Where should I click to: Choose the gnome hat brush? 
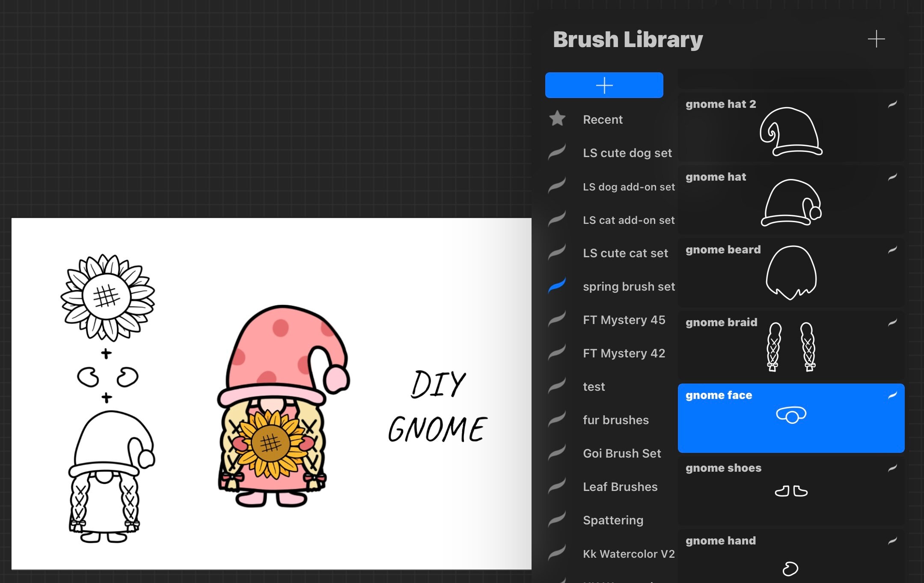tap(791, 200)
